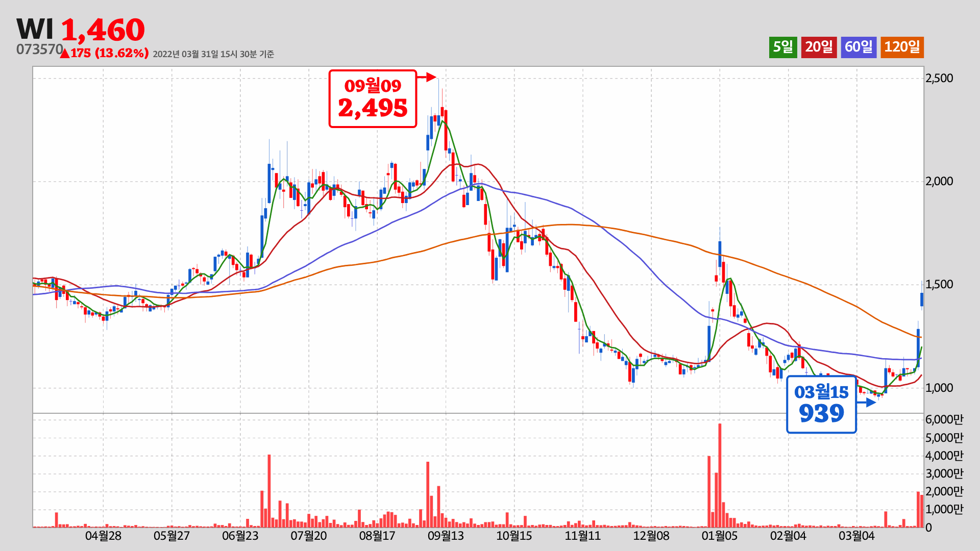
Task: Click the red 20일 moving average legend
Action: click(819, 47)
